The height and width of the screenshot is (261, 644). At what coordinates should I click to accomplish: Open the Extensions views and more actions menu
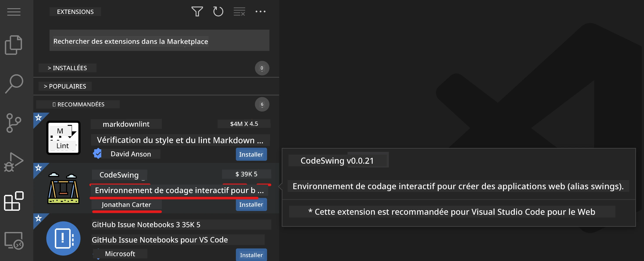click(x=260, y=11)
